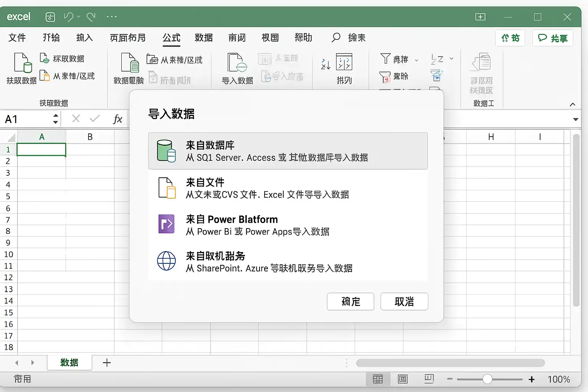The image size is (588, 392).
Task: Click the 导入数据 ribbon icon
Action: [237, 63]
